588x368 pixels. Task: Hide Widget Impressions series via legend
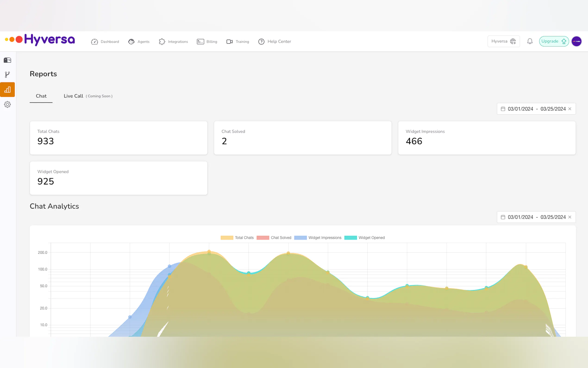pyautogui.click(x=317, y=238)
